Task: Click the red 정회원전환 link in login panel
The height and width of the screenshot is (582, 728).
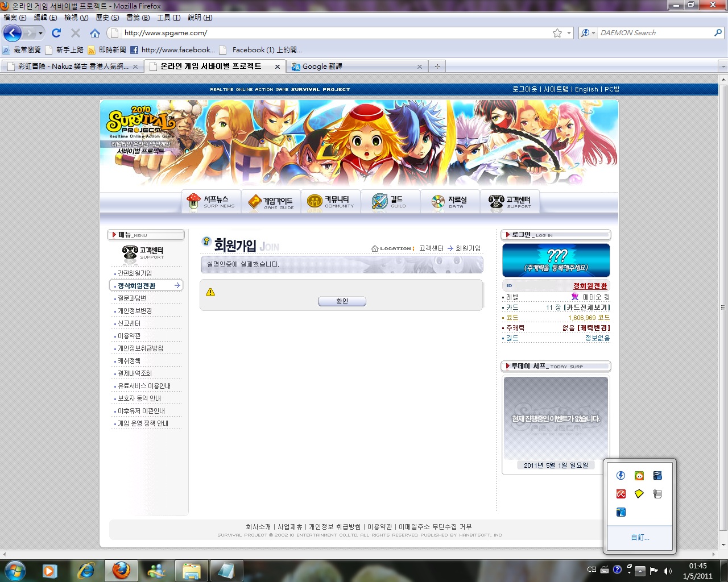Action: point(590,286)
